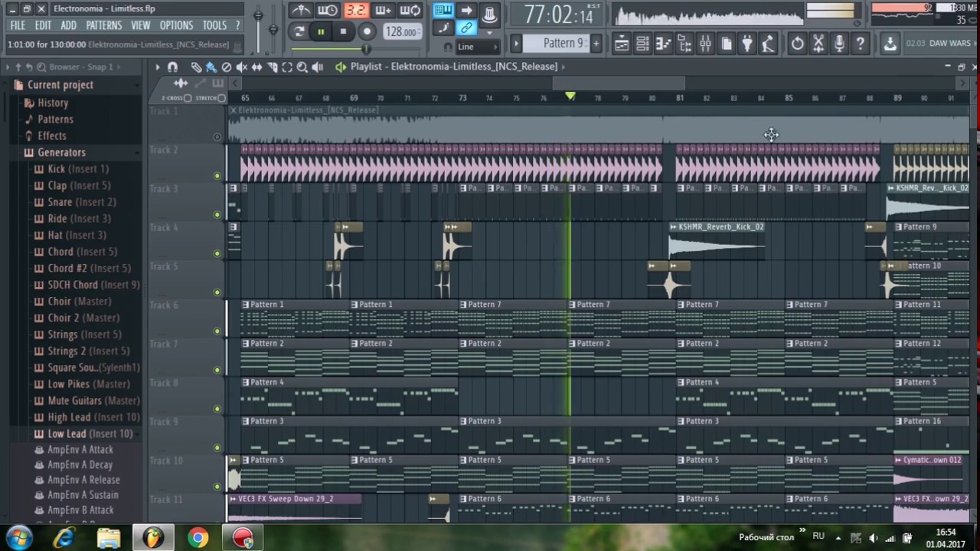Open the PATTERNS menu

104,25
